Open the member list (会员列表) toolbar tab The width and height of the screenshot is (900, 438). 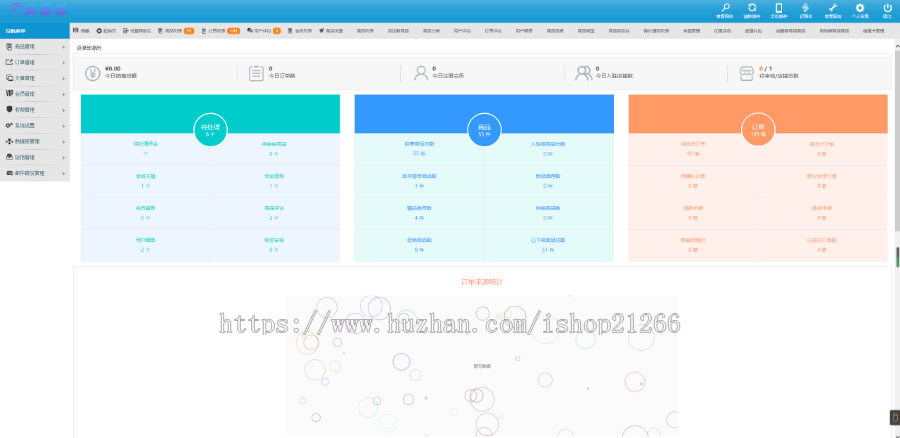coord(300,30)
